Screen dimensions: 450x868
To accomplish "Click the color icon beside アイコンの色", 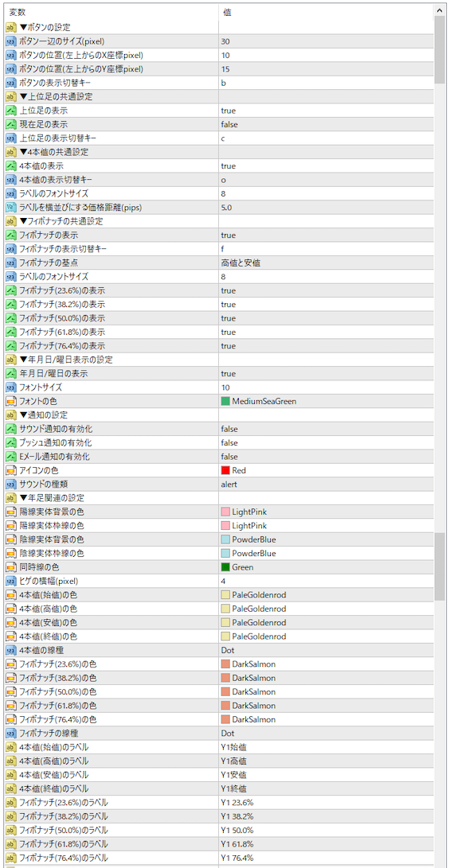I will [11, 470].
